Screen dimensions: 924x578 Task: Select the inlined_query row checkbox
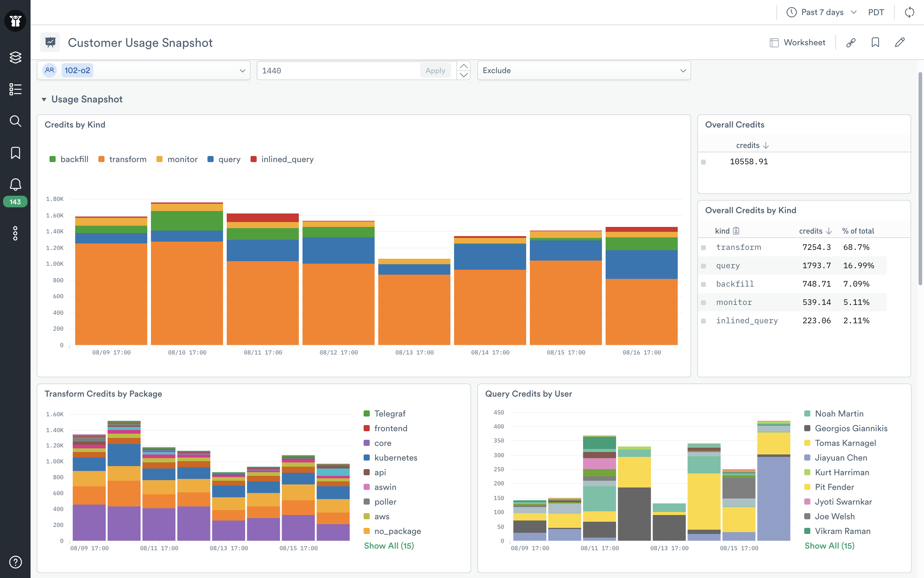pyautogui.click(x=703, y=321)
